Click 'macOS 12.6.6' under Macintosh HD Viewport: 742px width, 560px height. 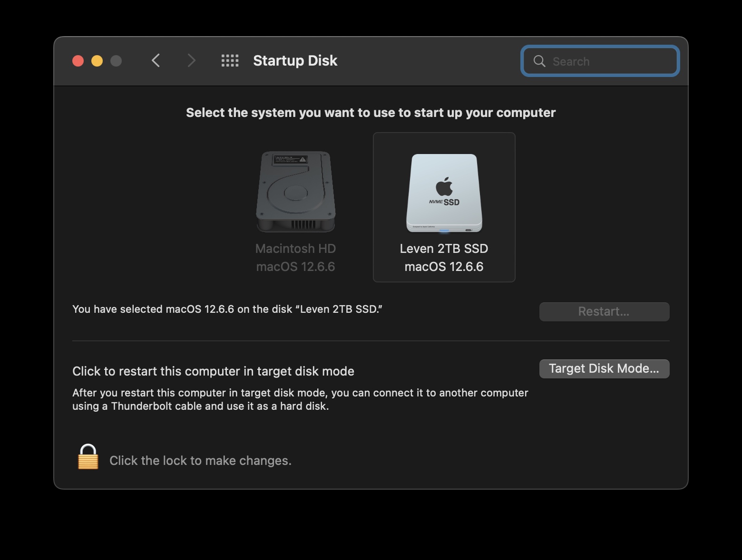pyautogui.click(x=295, y=267)
